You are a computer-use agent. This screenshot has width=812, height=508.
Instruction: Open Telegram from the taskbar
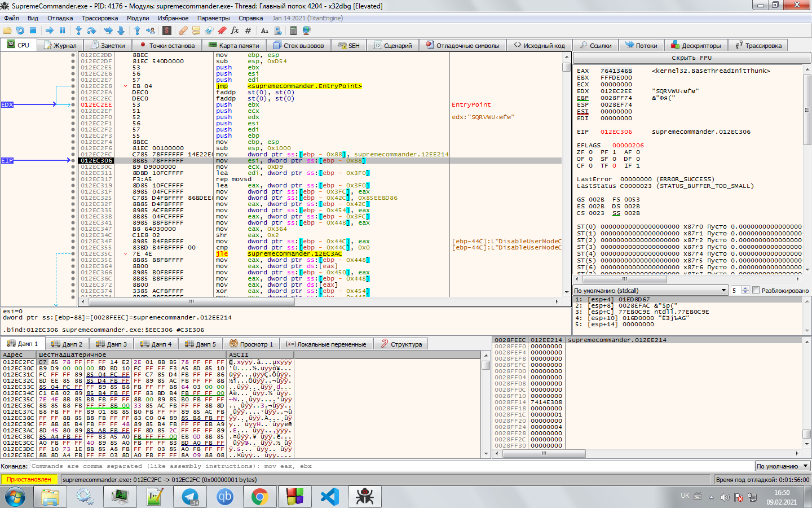coord(190,497)
